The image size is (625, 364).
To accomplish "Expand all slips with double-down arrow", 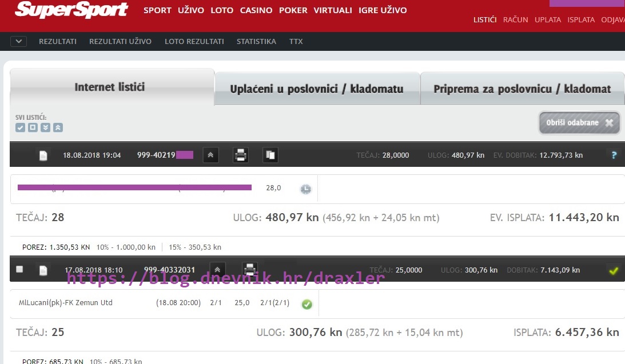I will [x=46, y=127].
